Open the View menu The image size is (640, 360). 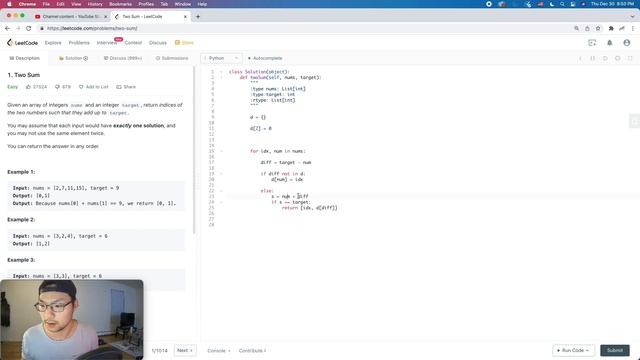(76, 4)
